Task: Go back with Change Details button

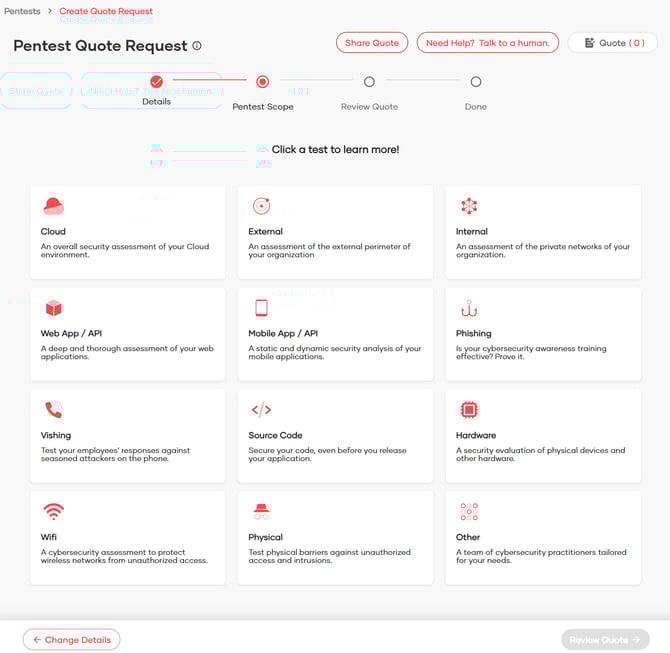Action: (x=71, y=639)
